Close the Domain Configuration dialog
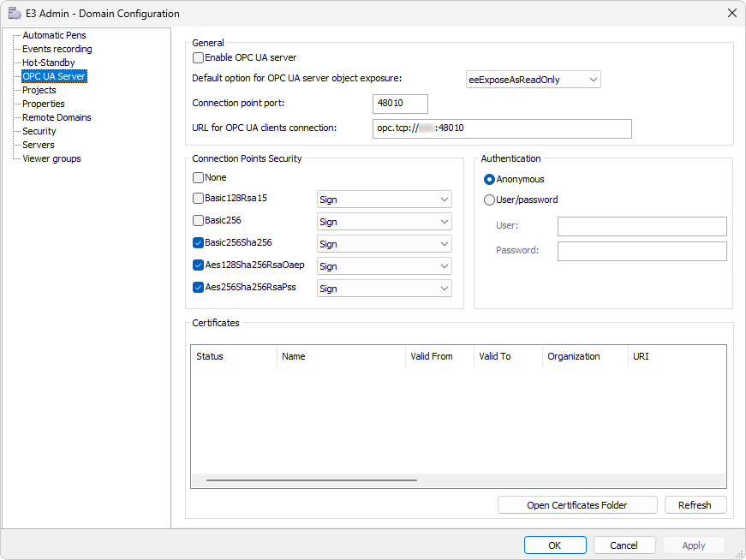746x560 pixels. [x=732, y=13]
